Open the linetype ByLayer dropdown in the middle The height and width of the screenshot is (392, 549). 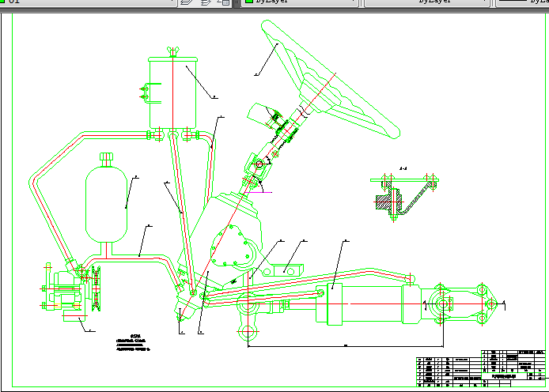(426, 2)
